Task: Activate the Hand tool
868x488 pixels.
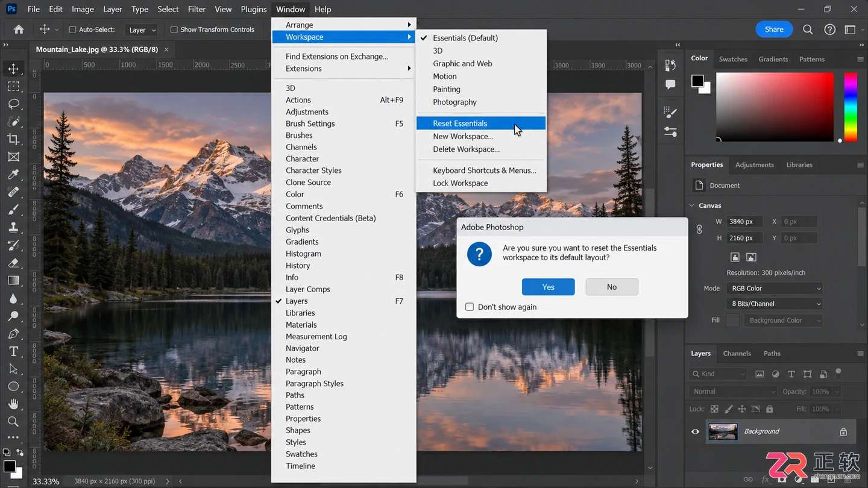Action: click(x=13, y=404)
